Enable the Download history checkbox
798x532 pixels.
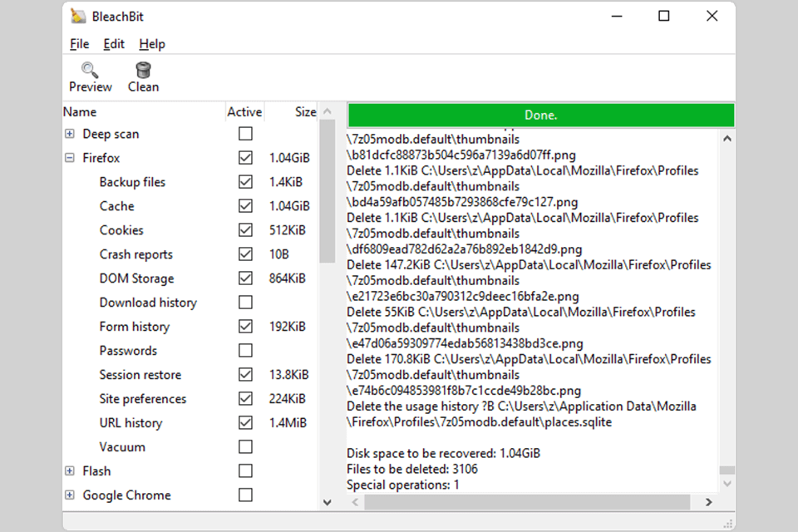click(x=245, y=303)
